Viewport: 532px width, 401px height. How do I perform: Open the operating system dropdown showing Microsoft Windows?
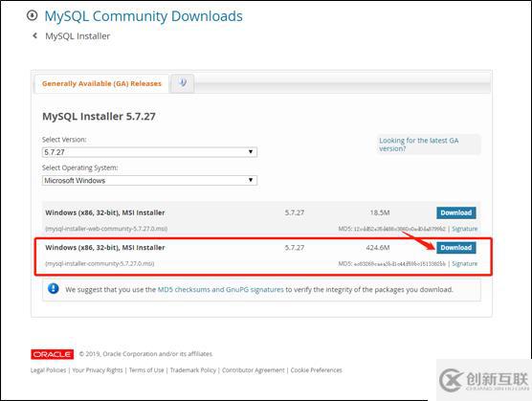pos(149,180)
